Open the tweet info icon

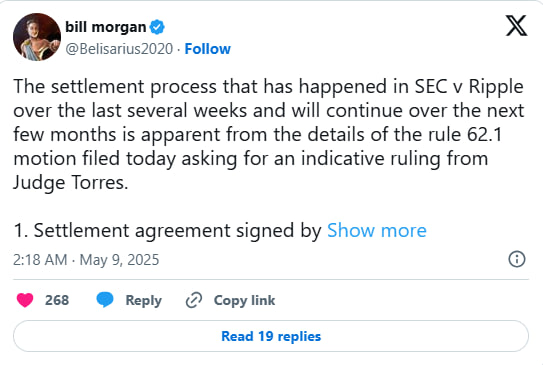coord(517,259)
